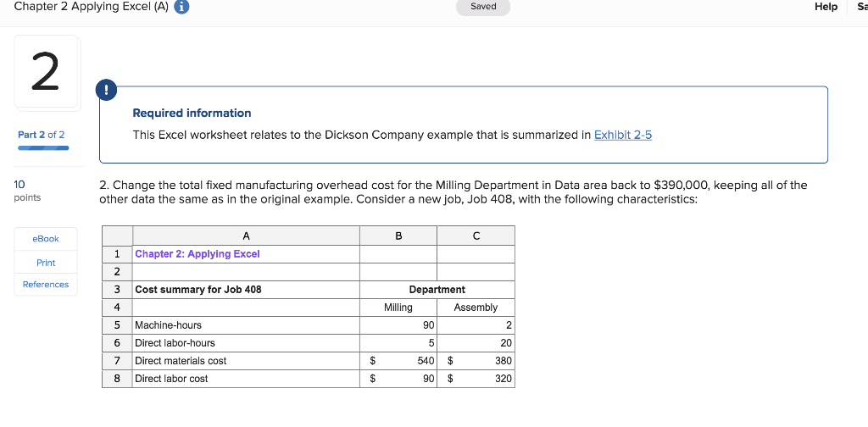Viewport: 868px width, 427px height.
Task: Click the Assembly direct labor-hours value 20
Action: (476, 343)
